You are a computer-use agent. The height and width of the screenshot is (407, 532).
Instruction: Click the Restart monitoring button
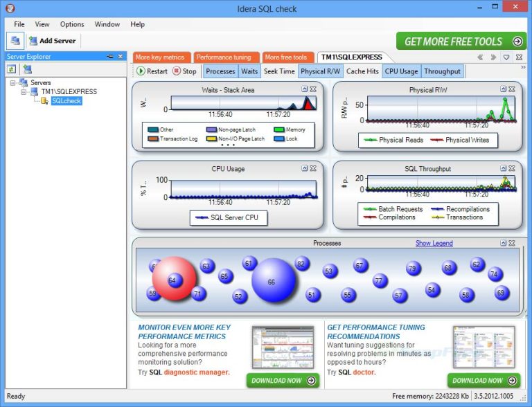click(152, 71)
